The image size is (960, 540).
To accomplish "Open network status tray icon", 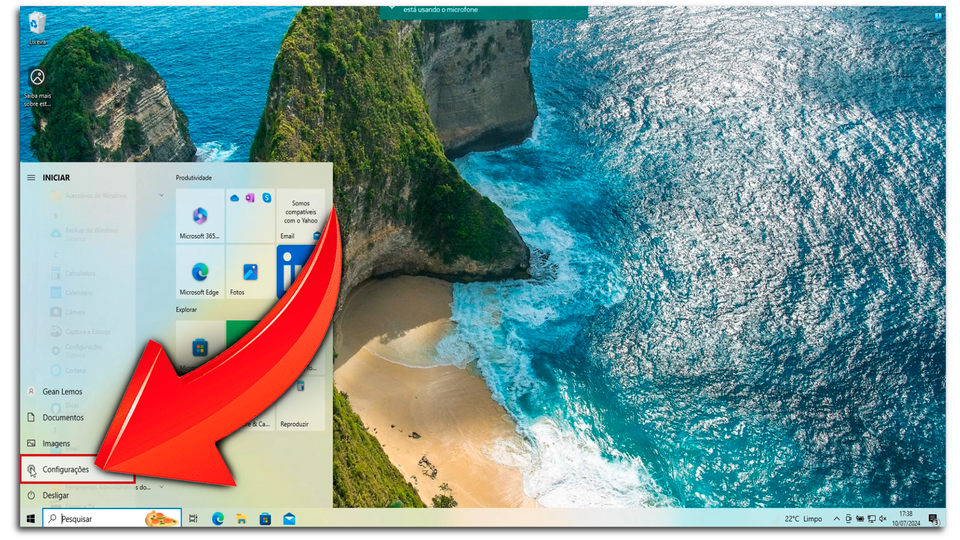I will 871,519.
